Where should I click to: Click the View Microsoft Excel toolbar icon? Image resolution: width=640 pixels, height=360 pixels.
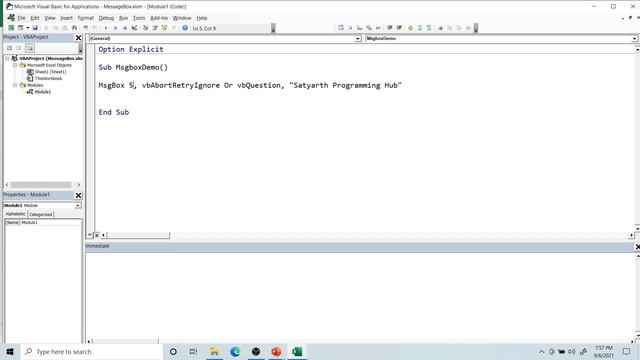pyautogui.click(x=11, y=28)
